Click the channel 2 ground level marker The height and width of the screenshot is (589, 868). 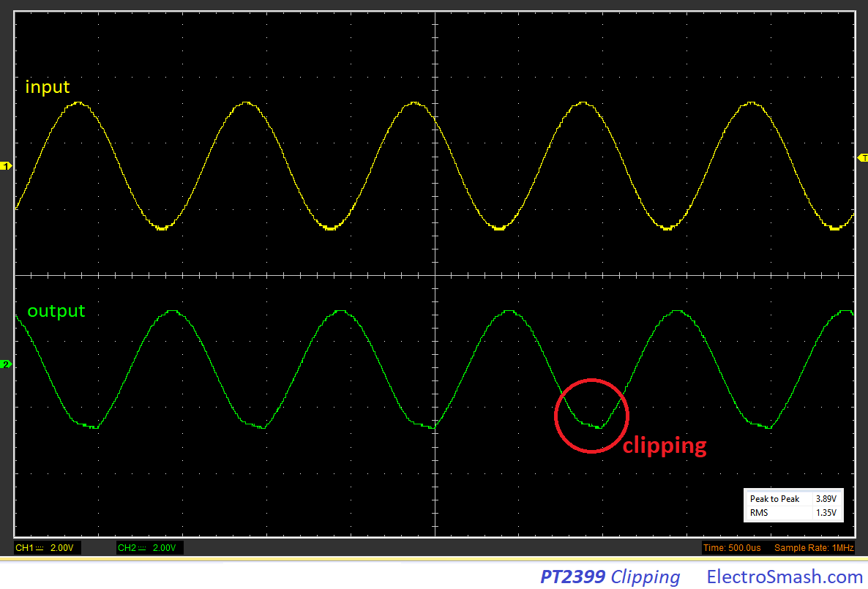coord(6,364)
